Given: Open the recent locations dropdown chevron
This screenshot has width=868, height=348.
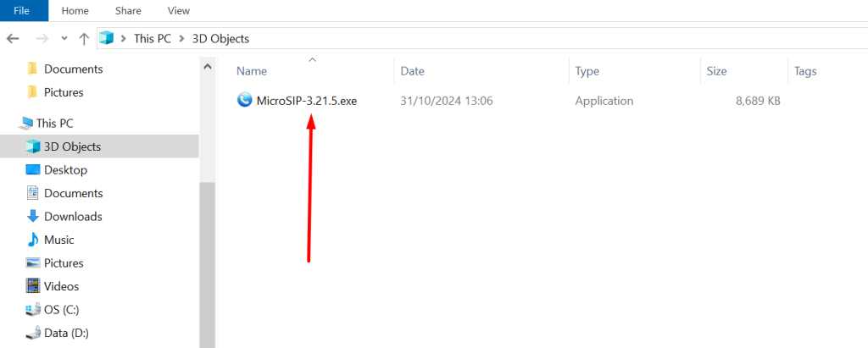Looking at the screenshot, I should point(64,39).
